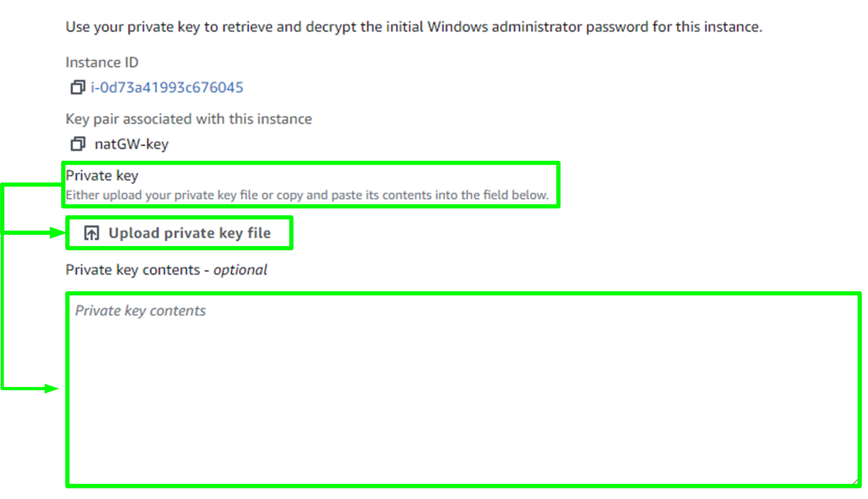Click the helper text about uploading key file
The width and height of the screenshot is (868, 499).
[307, 195]
